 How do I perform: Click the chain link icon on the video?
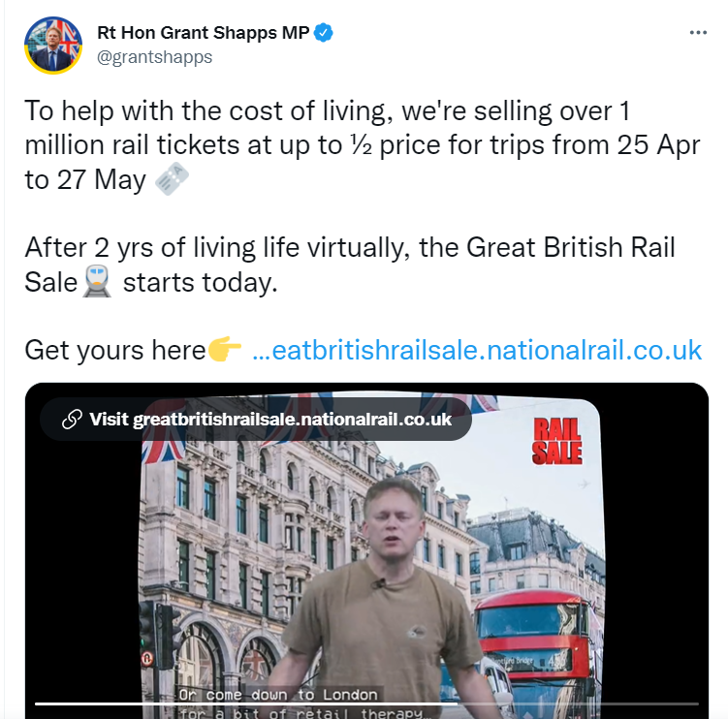coord(72,419)
